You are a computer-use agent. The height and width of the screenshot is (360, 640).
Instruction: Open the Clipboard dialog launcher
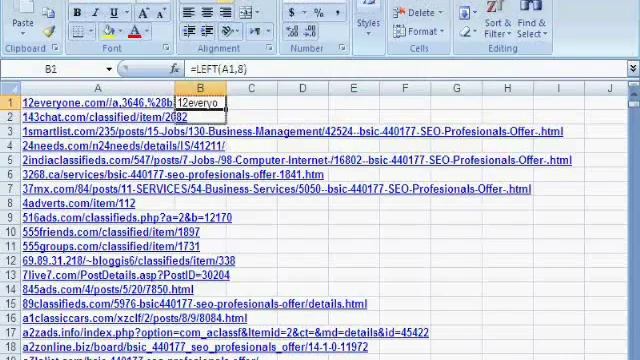(x=55, y=48)
